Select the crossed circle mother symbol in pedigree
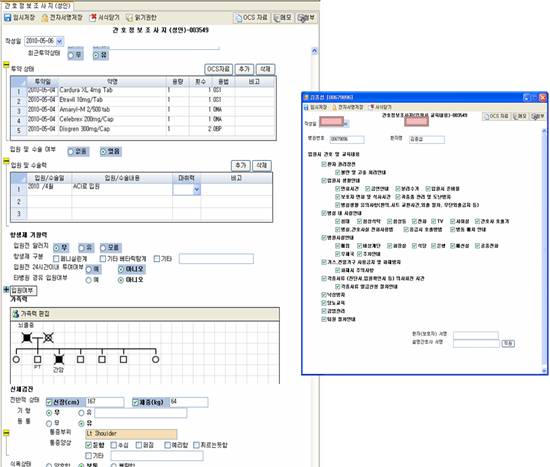This screenshot has width=550, height=467. [48, 338]
